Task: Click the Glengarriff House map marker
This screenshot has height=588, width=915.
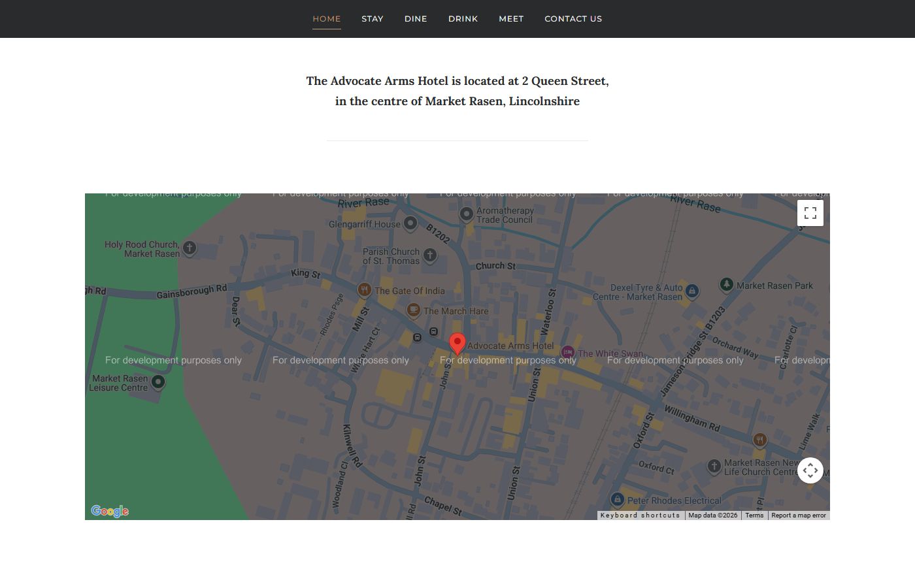Action: coord(410,223)
